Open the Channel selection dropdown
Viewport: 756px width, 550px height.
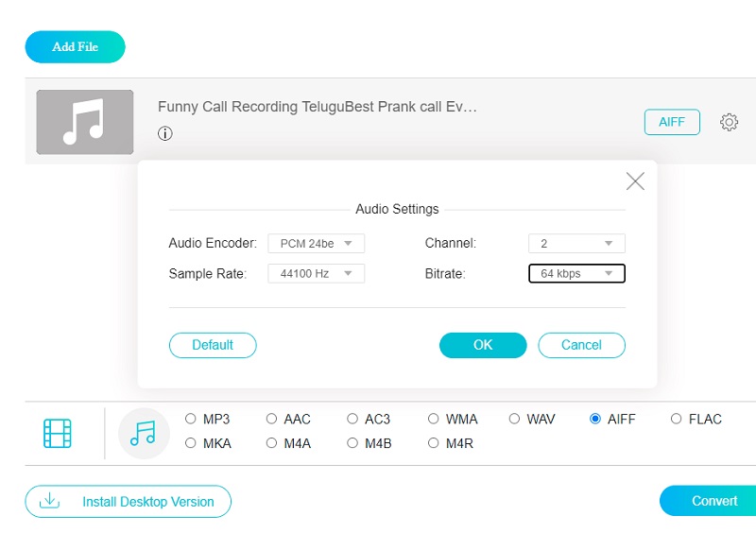click(x=576, y=243)
